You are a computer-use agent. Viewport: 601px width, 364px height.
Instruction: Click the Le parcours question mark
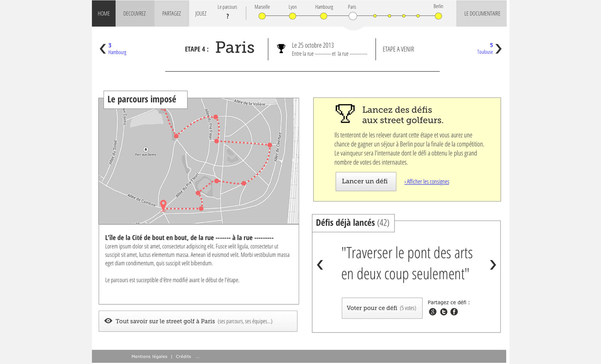pos(227,16)
